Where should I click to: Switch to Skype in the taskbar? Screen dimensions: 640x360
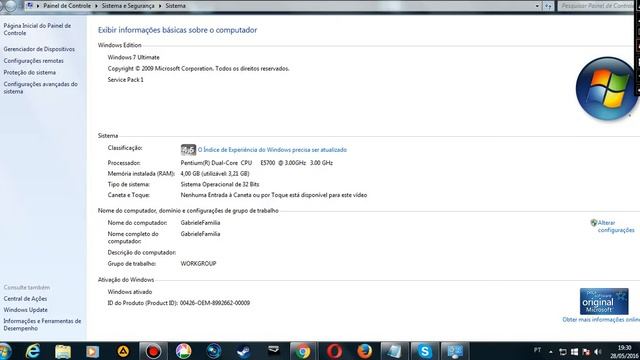click(x=424, y=351)
